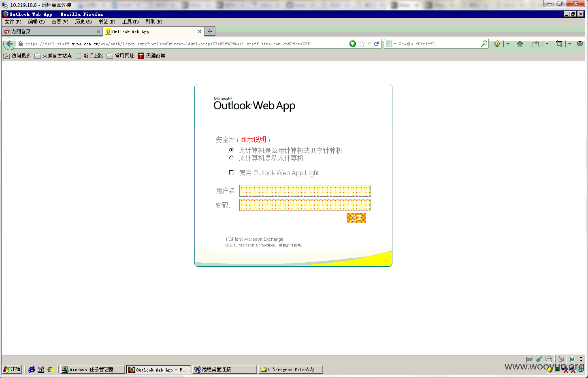The width and height of the screenshot is (588, 378).
Task: Select 此计算机是私人计算机 option
Action: tap(231, 158)
